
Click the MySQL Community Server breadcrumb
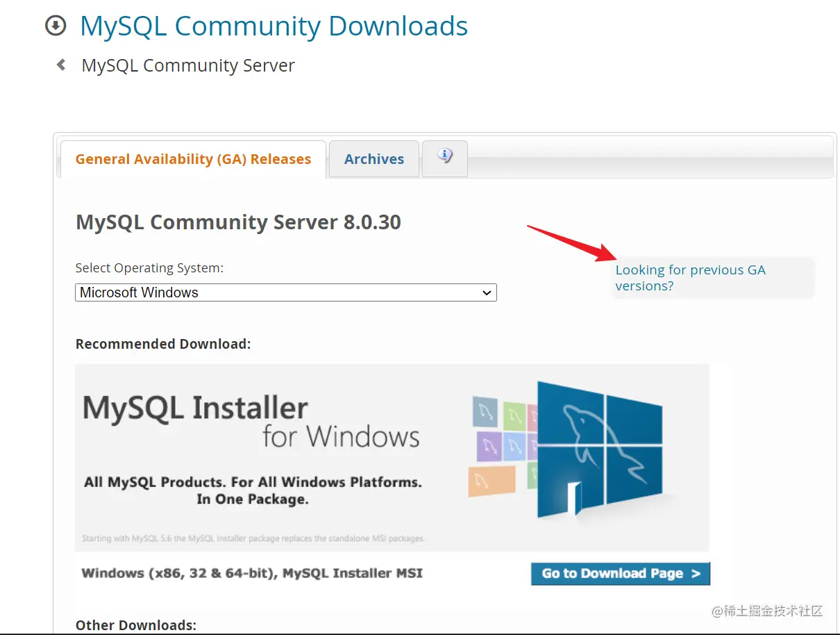click(187, 65)
